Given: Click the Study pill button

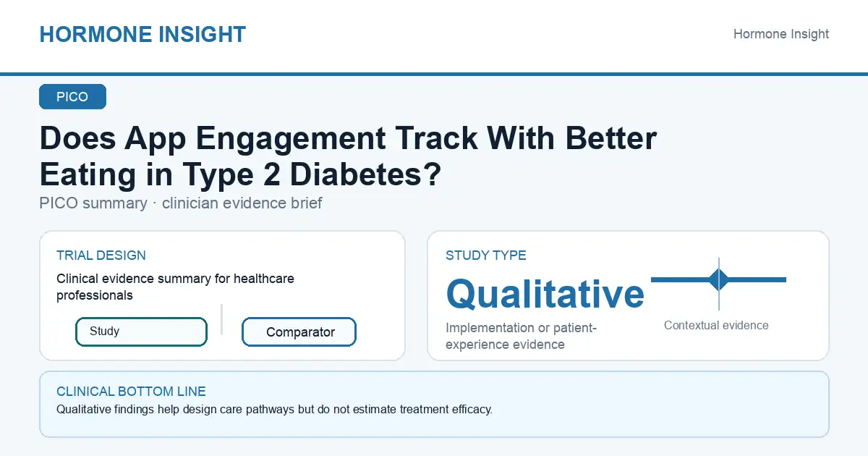Looking at the screenshot, I should (141, 332).
